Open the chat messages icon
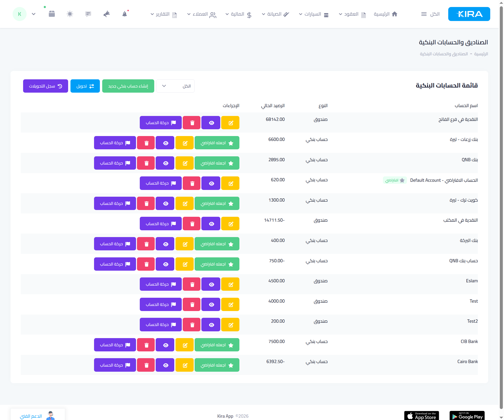504x420 pixels. tap(88, 14)
